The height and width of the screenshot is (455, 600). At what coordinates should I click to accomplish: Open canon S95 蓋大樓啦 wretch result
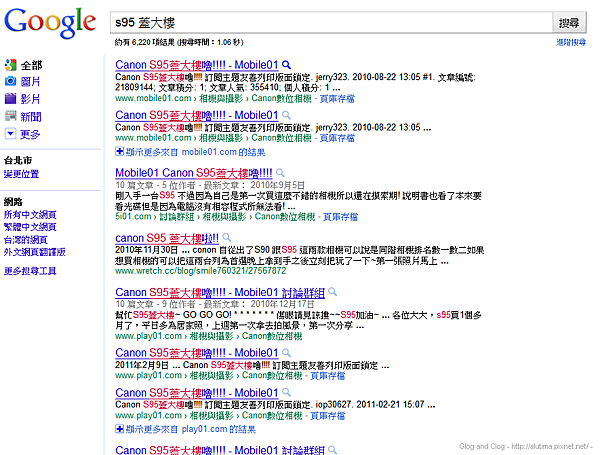[167, 238]
